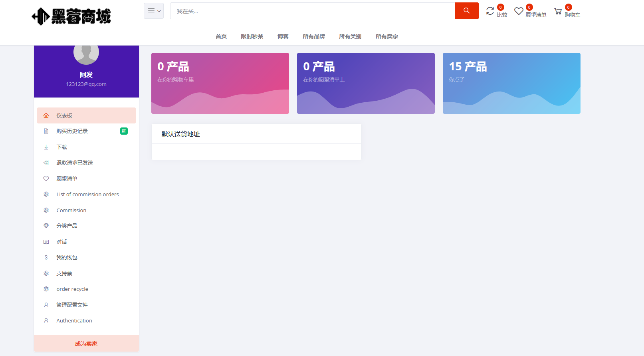Click the icon beside Commission

click(46, 210)
